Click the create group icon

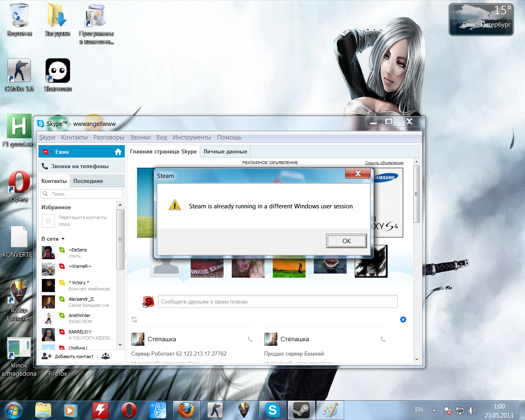point(106,356)
